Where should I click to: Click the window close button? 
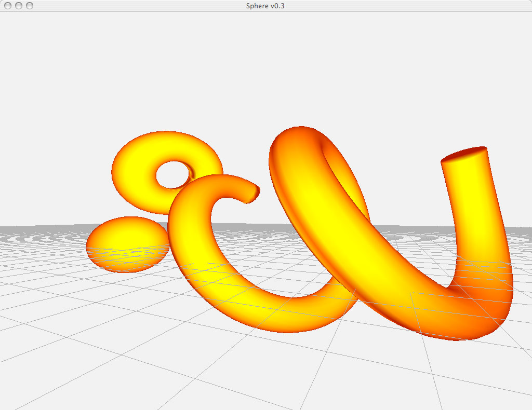click(x=8, y=6)
